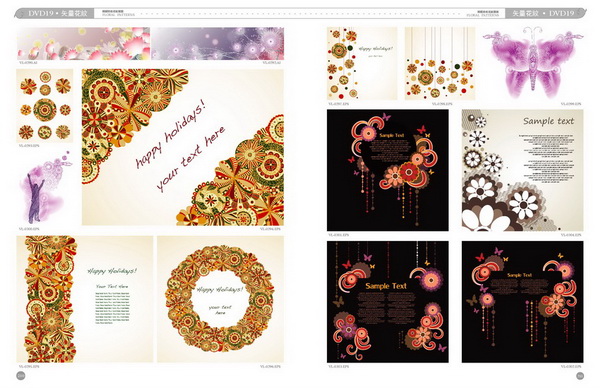
Task: Select the purple sparkle flower banner
Action: coord(218,43)
